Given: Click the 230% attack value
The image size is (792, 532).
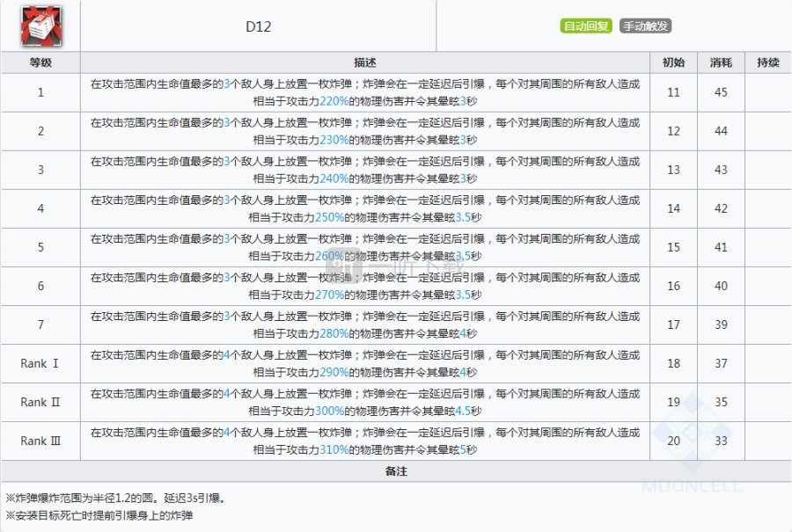Looking at the screenshot, I should [x=334, y=140].
